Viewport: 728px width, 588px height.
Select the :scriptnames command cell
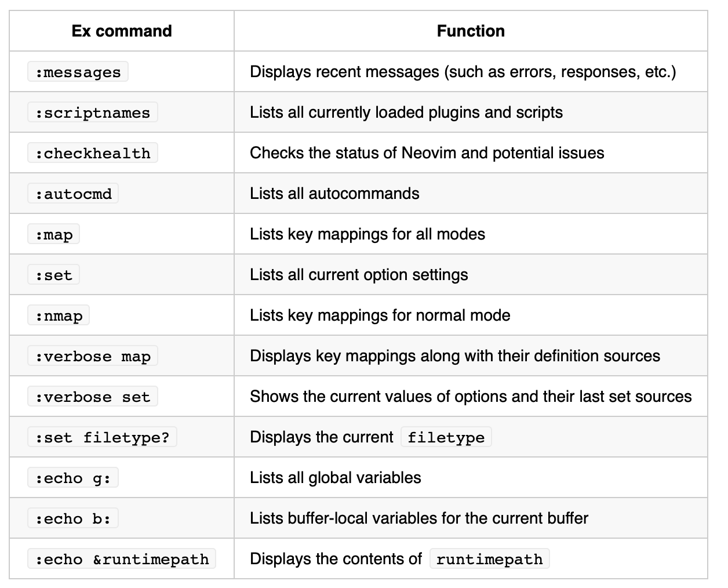122,112
